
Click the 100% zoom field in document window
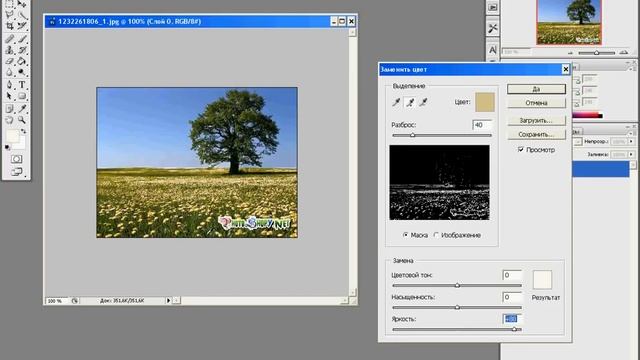click(56, 301)
